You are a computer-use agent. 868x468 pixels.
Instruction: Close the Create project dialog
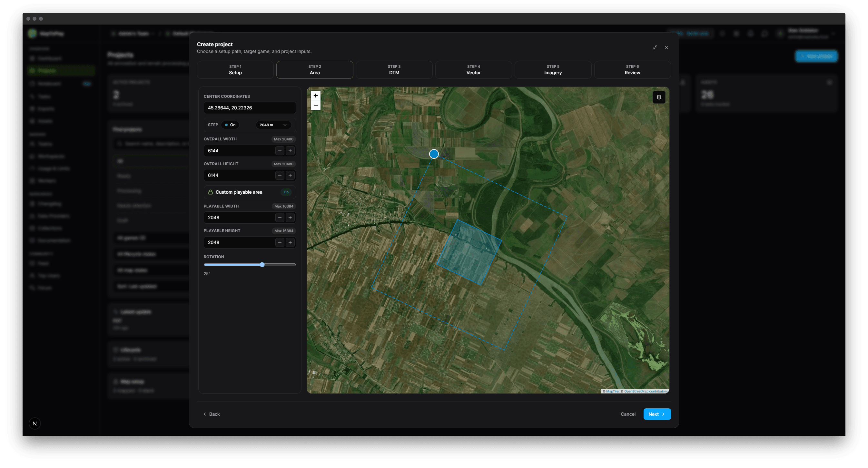point(666,47)
